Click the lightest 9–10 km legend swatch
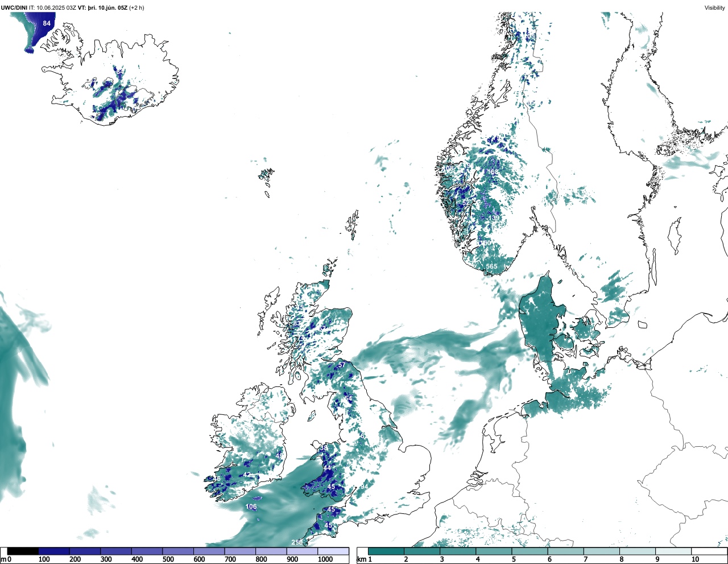728x564 pixels. point(673,551)
